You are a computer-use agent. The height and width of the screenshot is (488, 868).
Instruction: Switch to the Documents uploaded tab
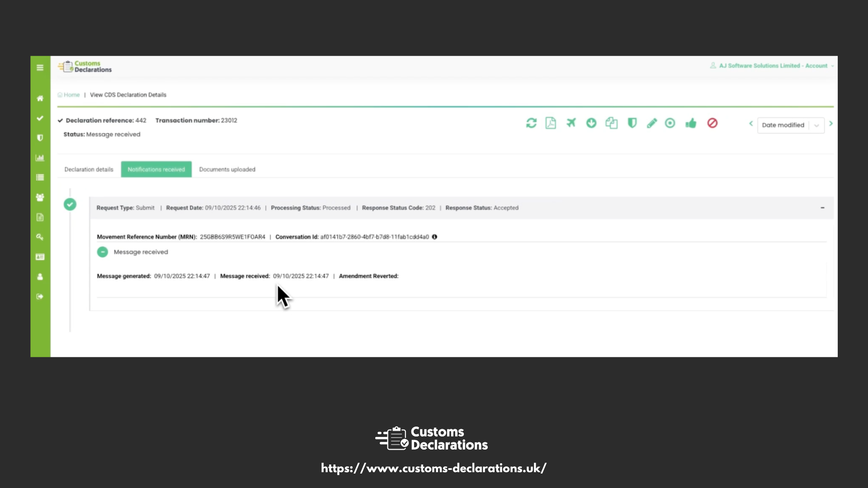[227, 169]
